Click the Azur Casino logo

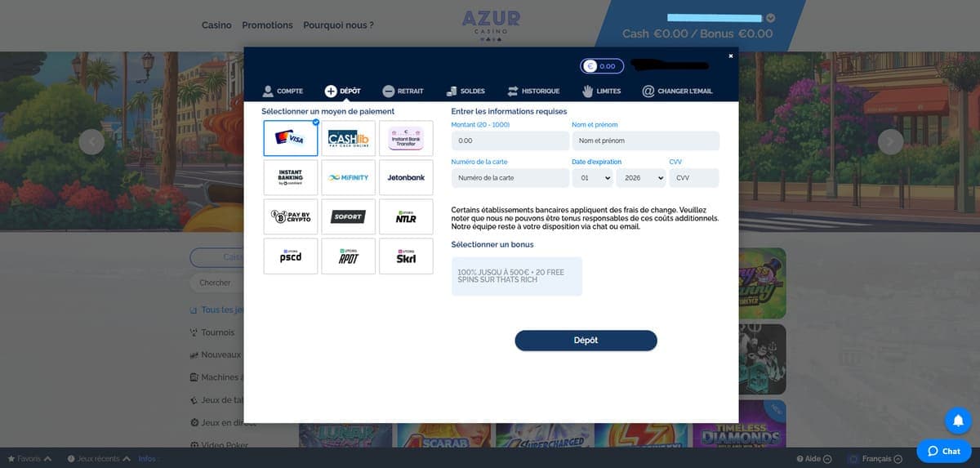pyautogui.click(x=491, y=25)
